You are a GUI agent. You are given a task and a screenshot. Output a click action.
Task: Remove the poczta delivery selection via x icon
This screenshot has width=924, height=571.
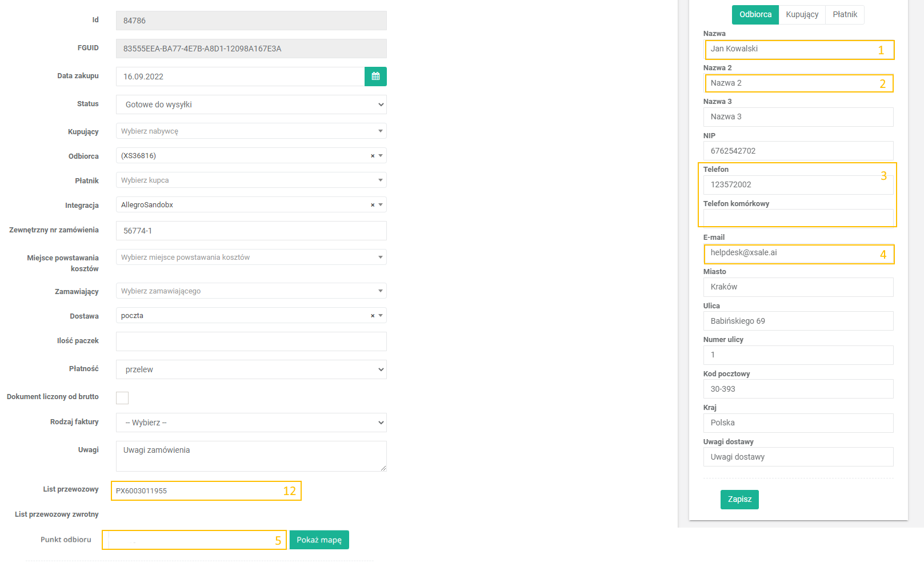pyautogui.click(x=373, y=316)
